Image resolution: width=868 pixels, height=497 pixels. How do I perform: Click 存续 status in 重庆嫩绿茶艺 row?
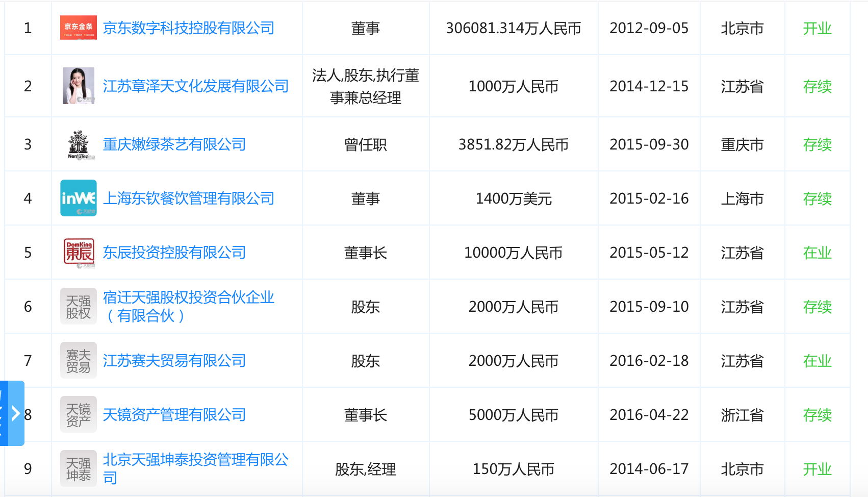click(x=818, y=144)
